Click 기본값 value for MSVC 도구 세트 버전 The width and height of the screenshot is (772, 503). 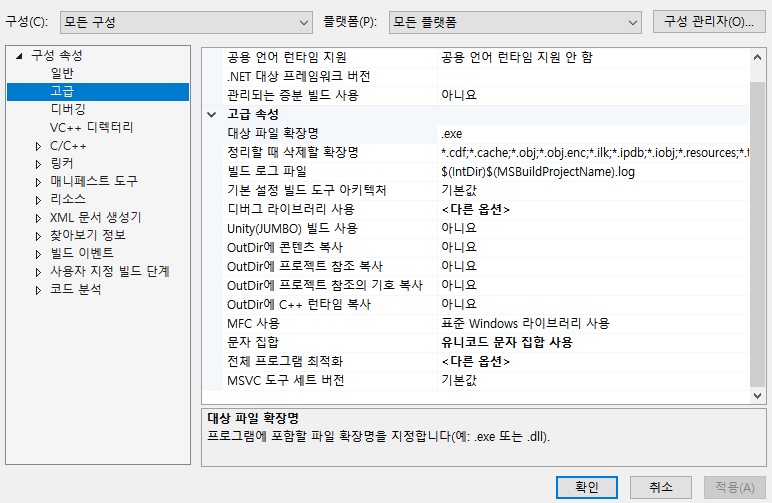(593, 380)
